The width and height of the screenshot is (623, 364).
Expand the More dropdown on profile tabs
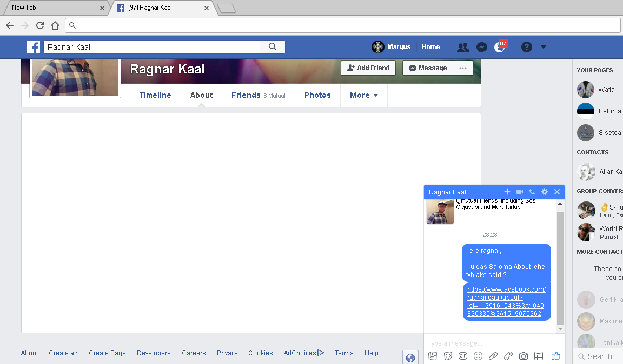pyautogui.click(x=363, y=95)
